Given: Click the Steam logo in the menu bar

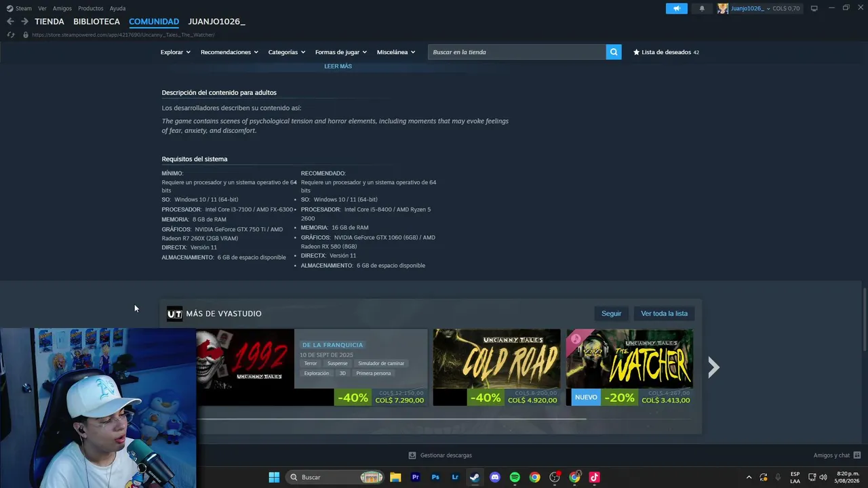Looking at the screenshot, I should coord(9,8).
